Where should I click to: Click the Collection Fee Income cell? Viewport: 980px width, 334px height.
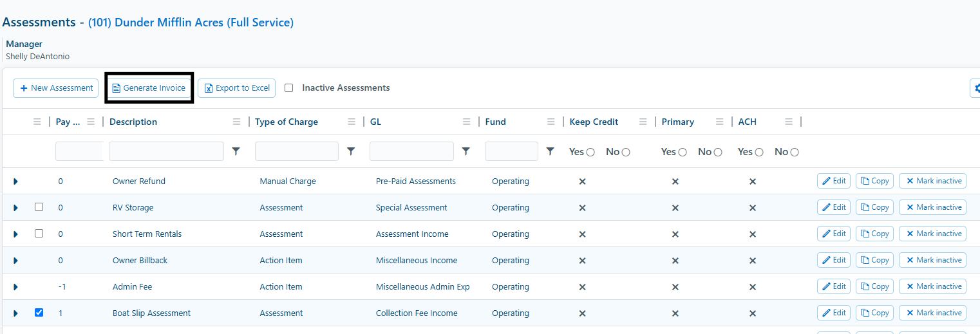click(x=417, y=313)
